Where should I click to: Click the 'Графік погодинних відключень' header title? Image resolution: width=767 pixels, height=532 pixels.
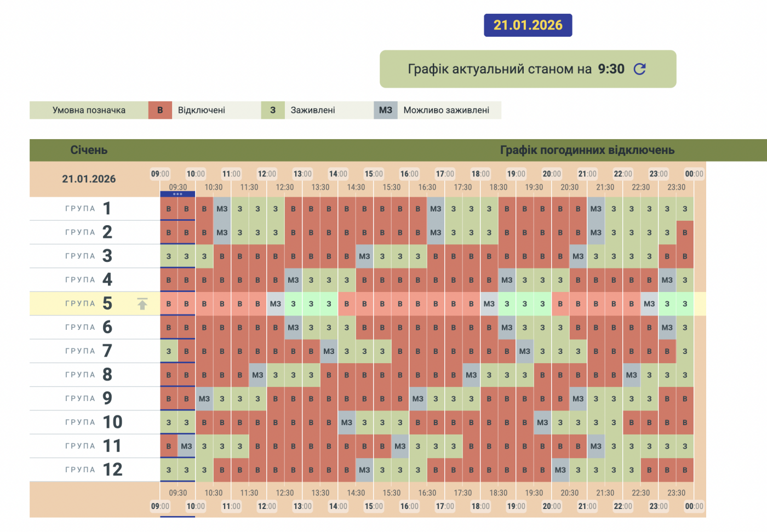[x=587, y=150]
